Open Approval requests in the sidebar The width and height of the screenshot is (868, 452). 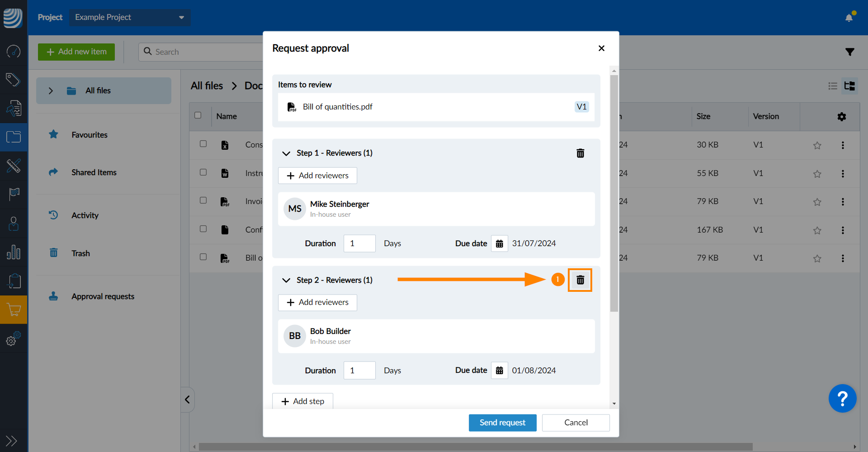coord(103,296)
